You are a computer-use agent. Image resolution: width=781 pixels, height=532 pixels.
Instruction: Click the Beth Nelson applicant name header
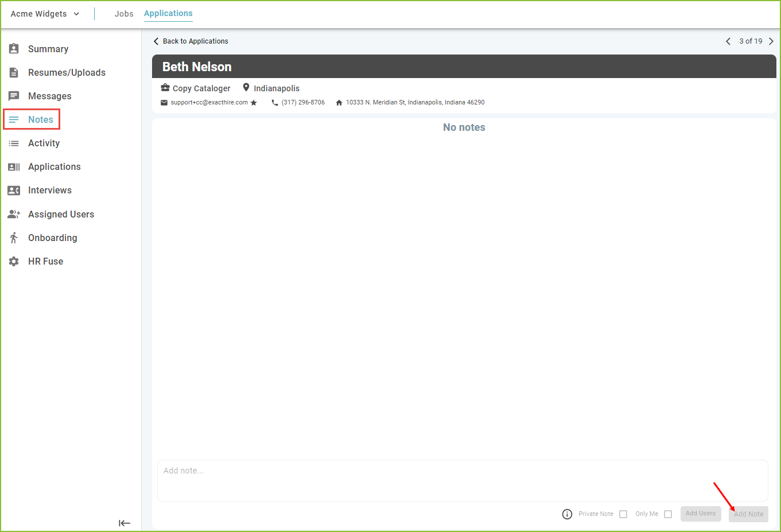(x=197, y=67)
